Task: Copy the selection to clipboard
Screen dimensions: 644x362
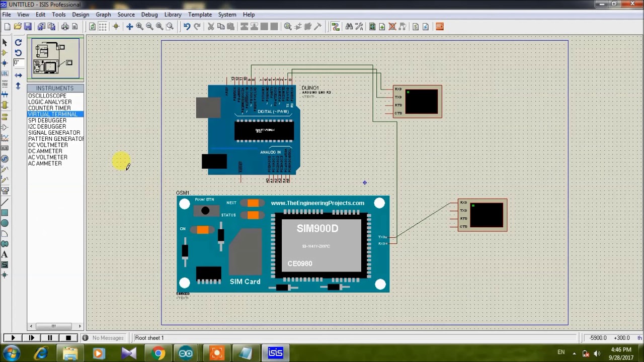Action: [221, 27]
